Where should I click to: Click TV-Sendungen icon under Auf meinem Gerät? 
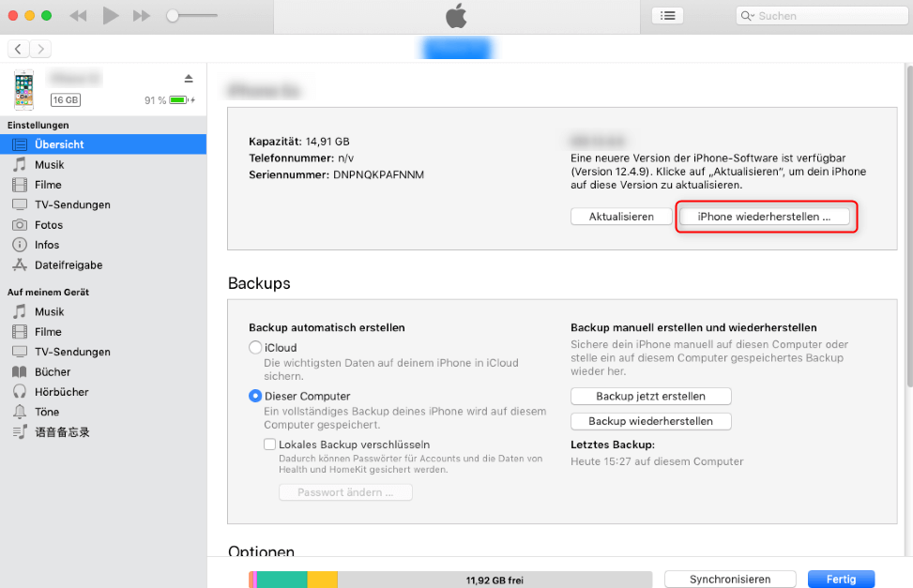pos(20,352)
